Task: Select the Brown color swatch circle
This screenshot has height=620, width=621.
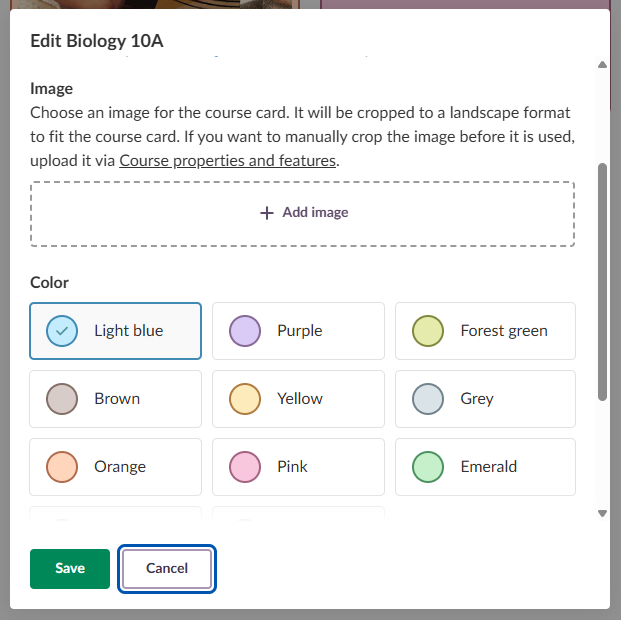Action: (x=62, y=399)
